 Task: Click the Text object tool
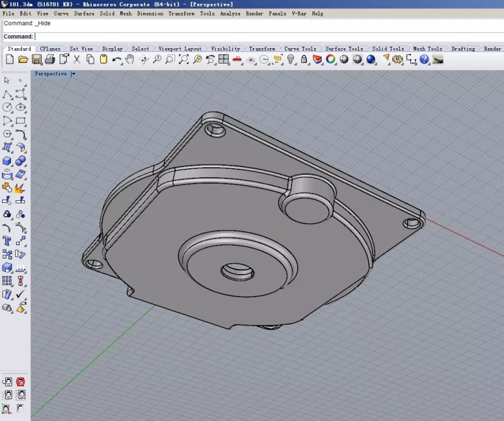7,241
